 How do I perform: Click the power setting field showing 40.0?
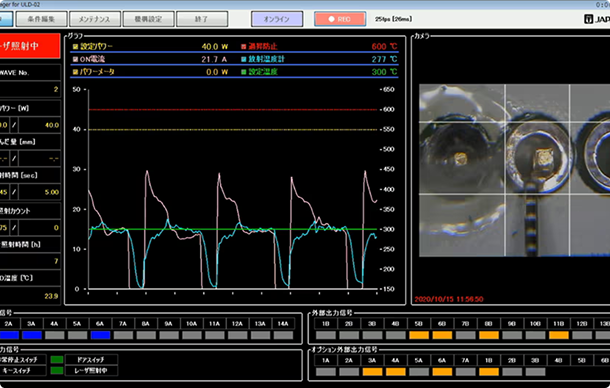40,125
